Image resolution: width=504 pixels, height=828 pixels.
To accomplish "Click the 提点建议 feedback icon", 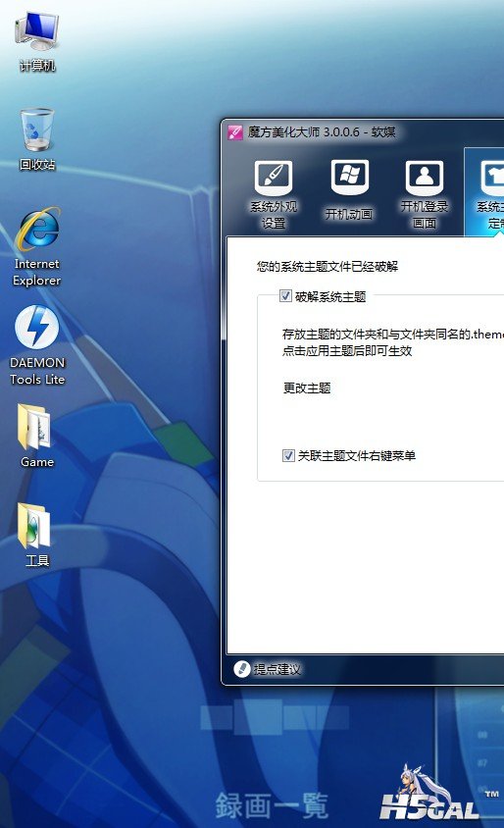I will (x=242, y=669).
